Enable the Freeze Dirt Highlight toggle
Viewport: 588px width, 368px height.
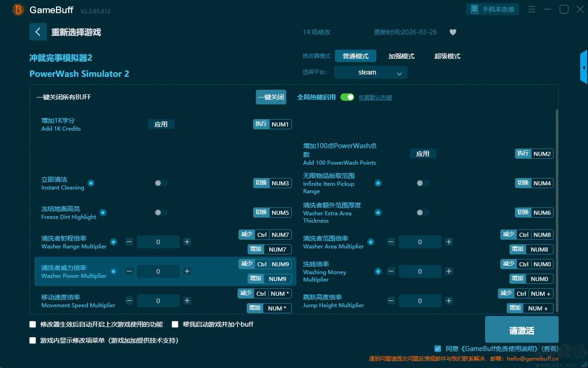(161, 213)
